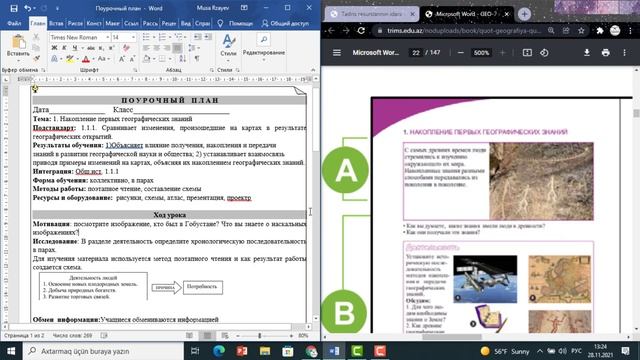
Task: Start a numbered list
Action: click(x=163, y=37)
